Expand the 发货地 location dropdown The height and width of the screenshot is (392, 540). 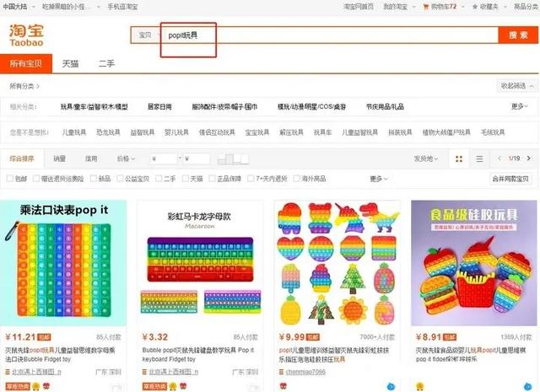(x=426, y=158)
